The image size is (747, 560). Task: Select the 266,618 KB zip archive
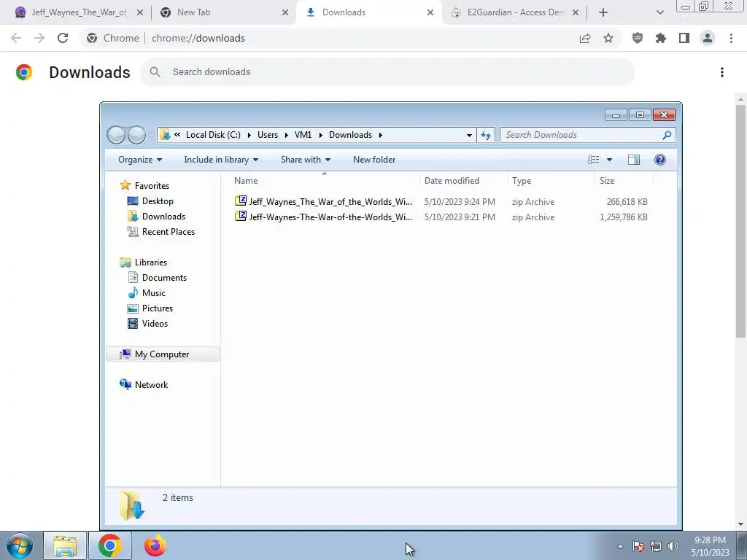pyautogui.click(x=441, y=202)
